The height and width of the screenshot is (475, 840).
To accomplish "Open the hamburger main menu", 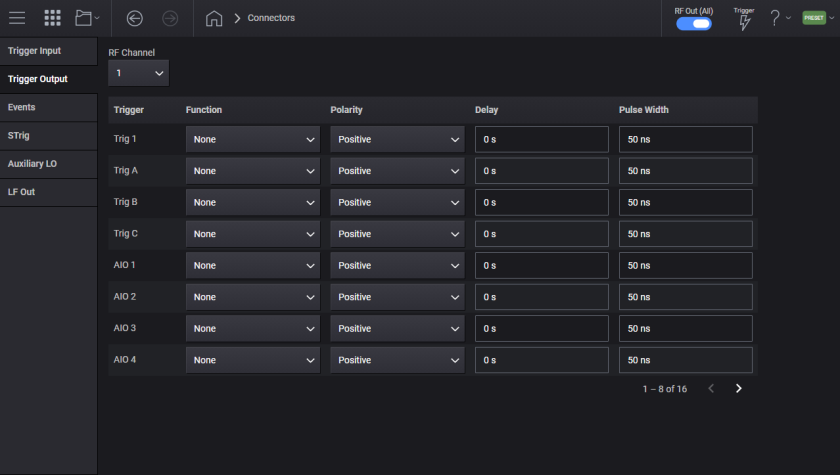I will click(x=17, y=18).
